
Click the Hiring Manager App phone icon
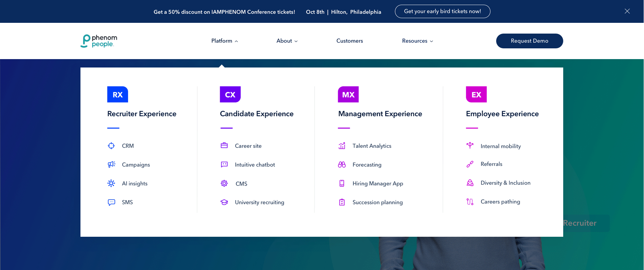pos(342,183)
